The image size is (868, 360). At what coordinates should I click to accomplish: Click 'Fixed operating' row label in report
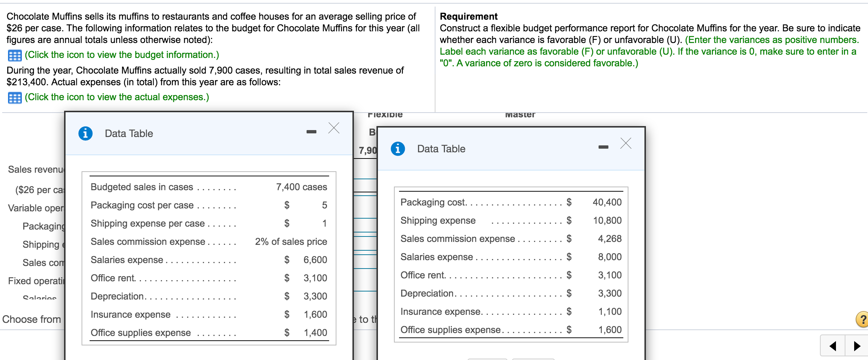[x=36, y=281]
